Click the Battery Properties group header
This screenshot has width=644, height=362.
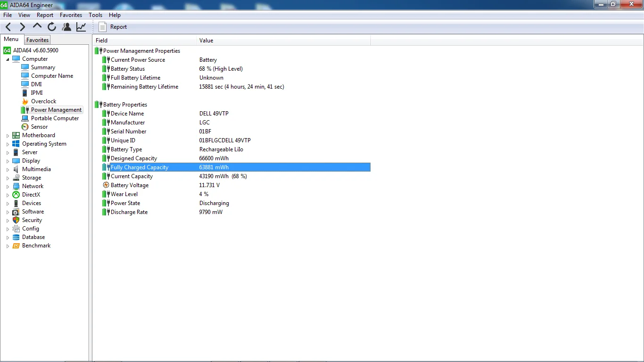pyautogui.click(x=125, y=105)
